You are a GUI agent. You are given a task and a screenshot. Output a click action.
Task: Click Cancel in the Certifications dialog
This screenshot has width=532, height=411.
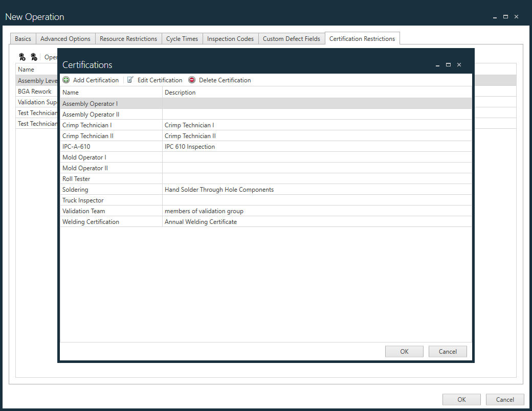click(x=448, y=351)
